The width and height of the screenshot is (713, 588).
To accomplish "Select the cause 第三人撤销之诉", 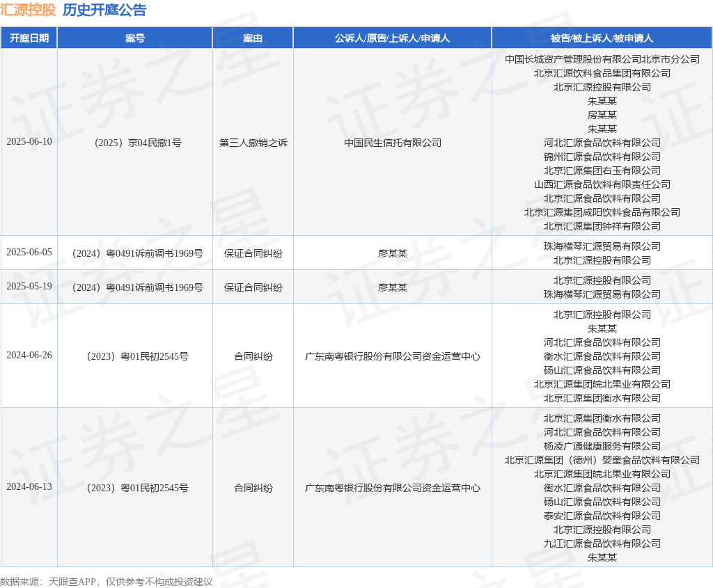I will (x=253, y=143).
